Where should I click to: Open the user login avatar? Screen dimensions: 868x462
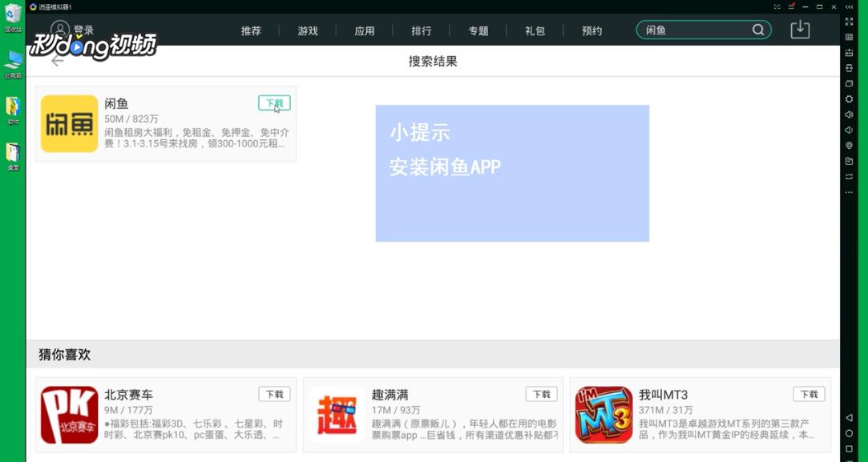[x=60, y=30]
